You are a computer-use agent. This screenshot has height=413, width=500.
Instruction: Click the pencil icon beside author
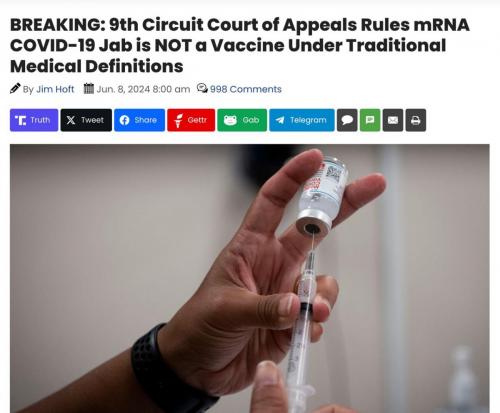(x=15, y=88)
